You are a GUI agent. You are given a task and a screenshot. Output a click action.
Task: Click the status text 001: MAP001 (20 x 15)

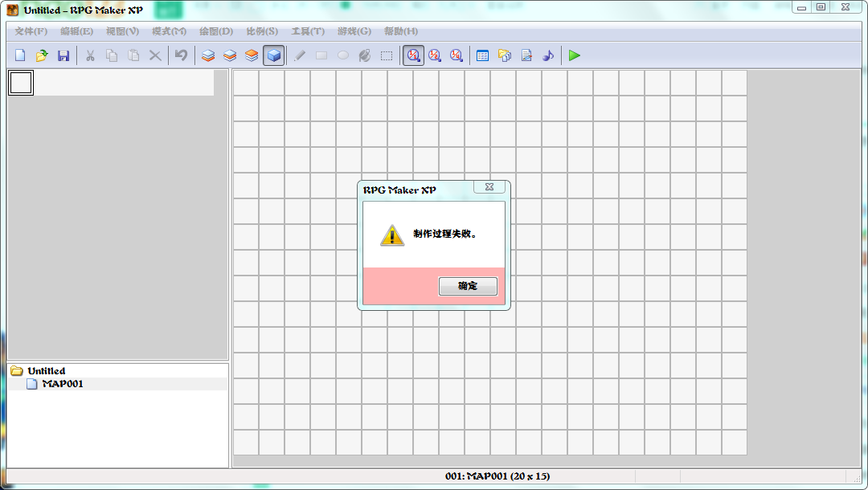tap(497, 476)
